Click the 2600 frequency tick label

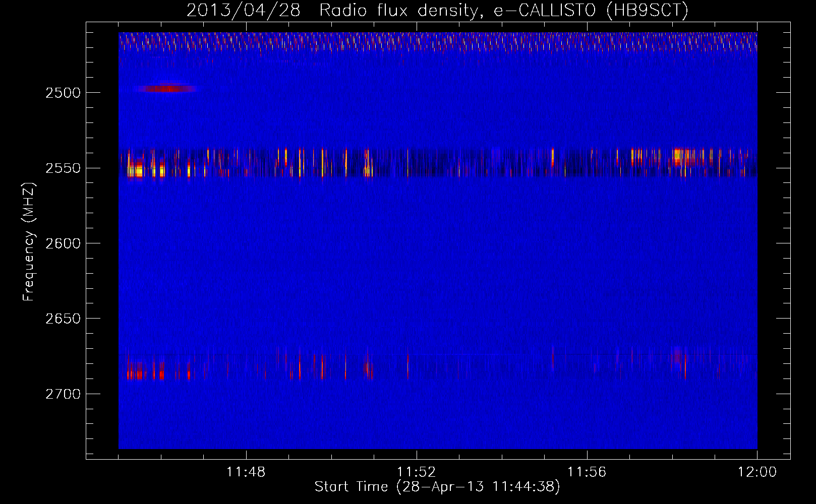point(63,243)
